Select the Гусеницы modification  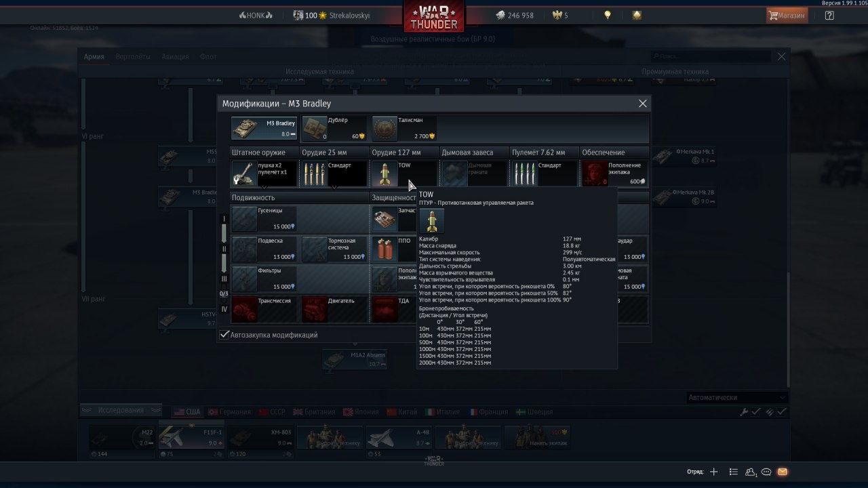point(264,219)
